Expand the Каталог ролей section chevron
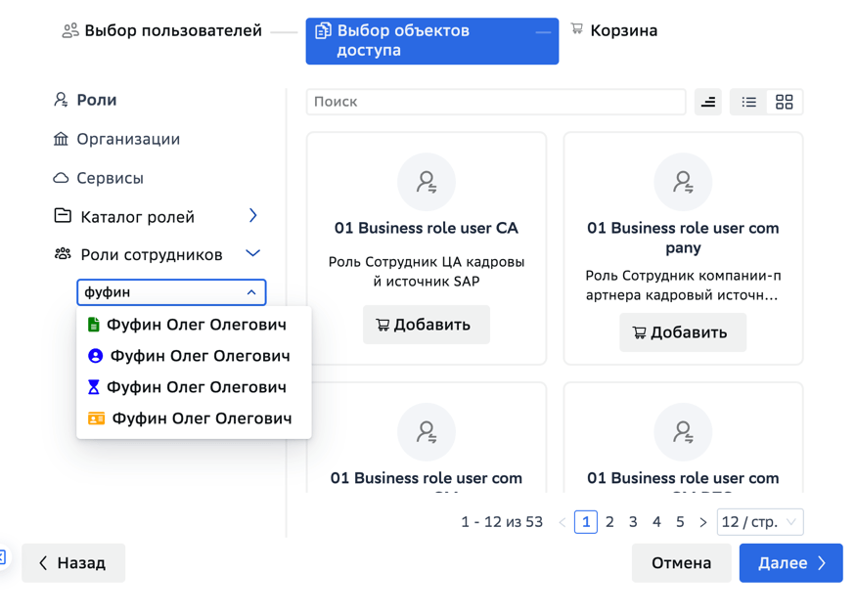Image resolution: width=856 pixels, height=616 pixels. [x=252, y=215]
